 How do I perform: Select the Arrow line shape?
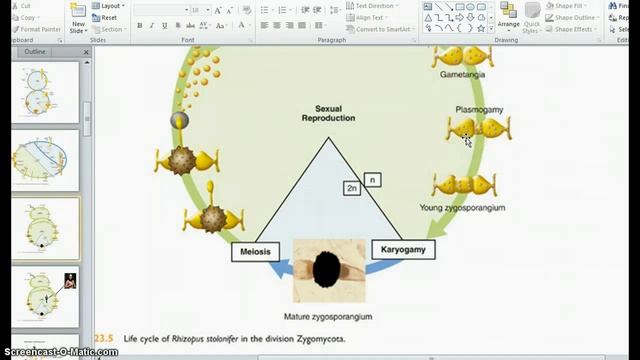tap(449, 7)
